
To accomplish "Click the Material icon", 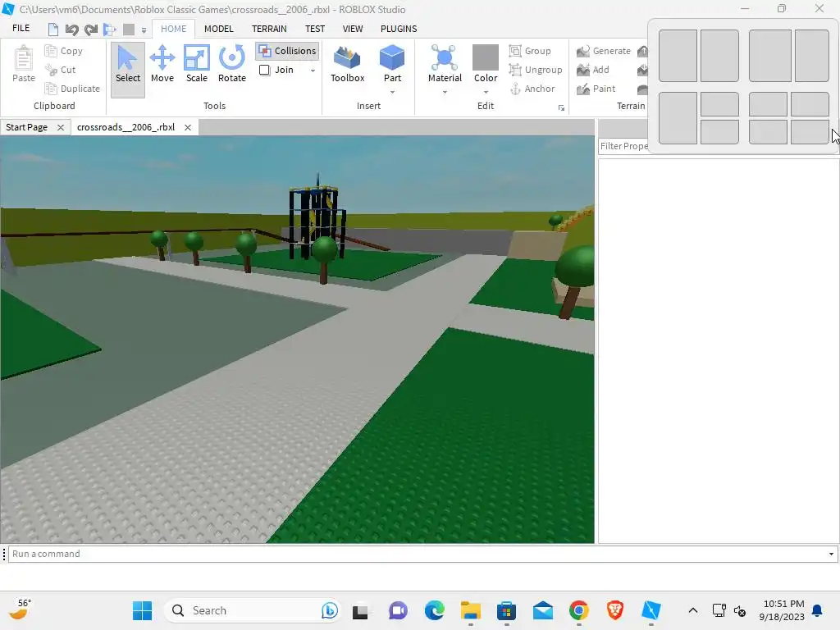I will (445, 58).
